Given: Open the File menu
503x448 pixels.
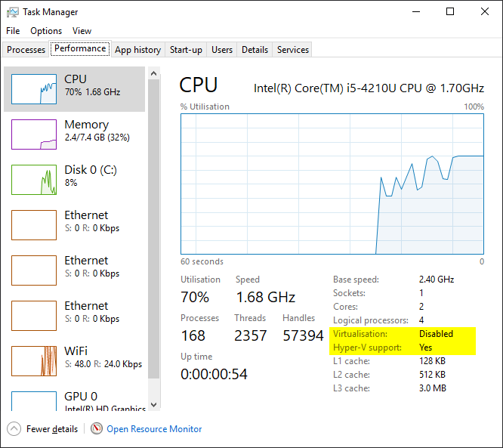Looking at the screenshot, I should pyautogui.click(x=13, y=31).
